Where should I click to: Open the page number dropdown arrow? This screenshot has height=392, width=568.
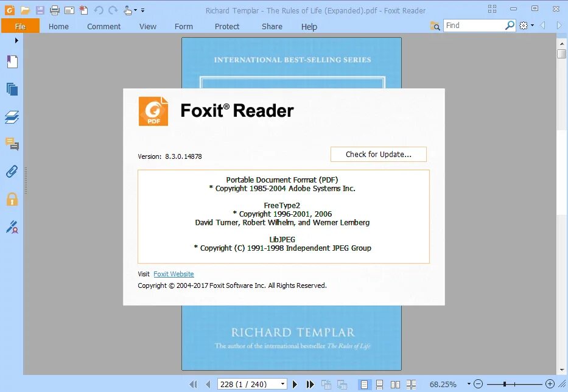pyautogui.click(x=283, y=383)
